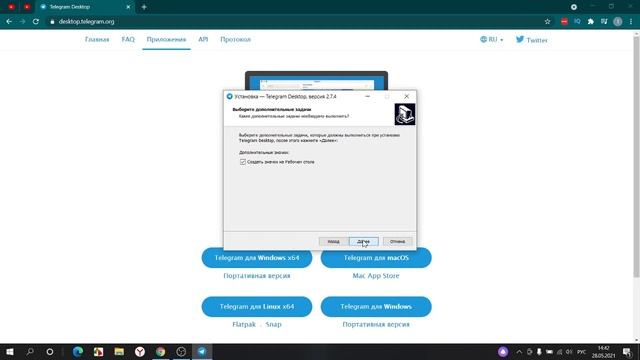
Task: Toggle the create desktop shortcut checkbox
Action: coord(243,162)
